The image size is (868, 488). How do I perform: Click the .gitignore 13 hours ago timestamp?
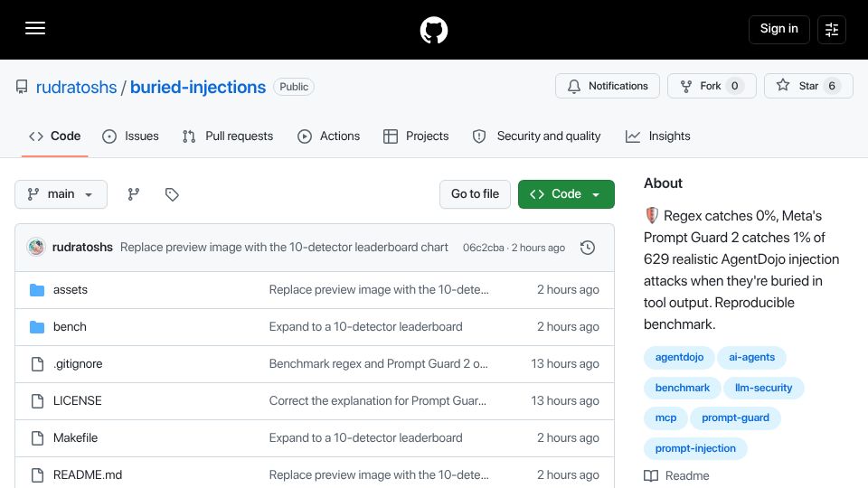point(564,364)
